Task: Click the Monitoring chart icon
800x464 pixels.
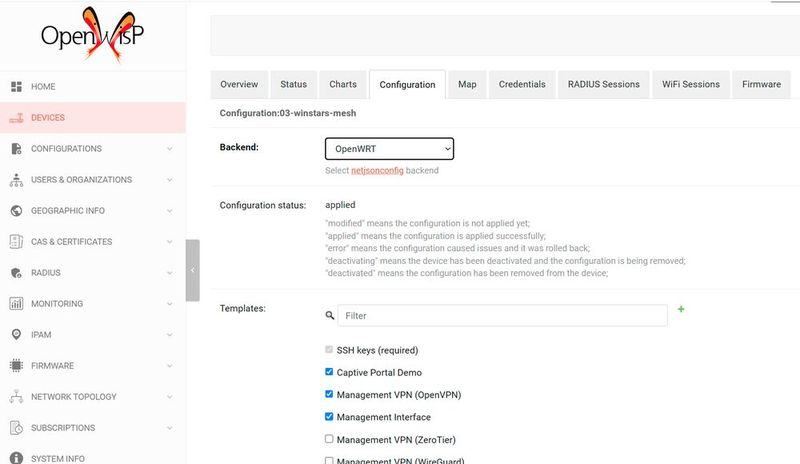Action: (x=16, y=304)
